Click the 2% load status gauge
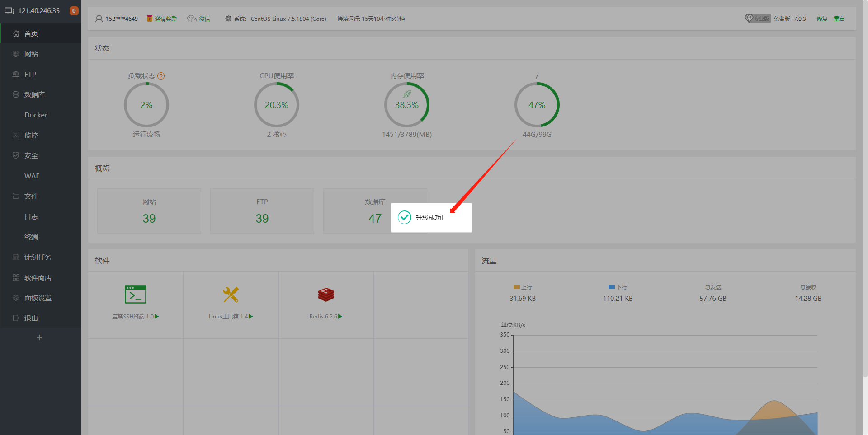868x435 pixels. click(x=146, y=105)
